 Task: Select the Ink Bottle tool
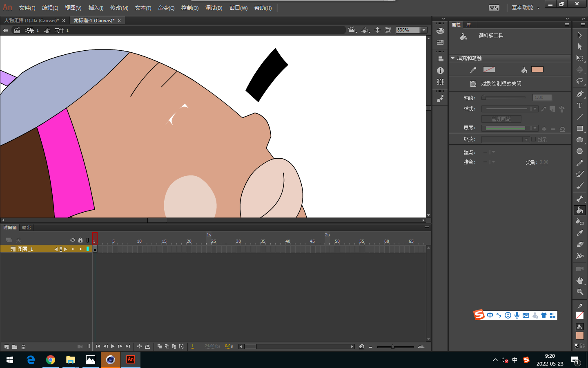[580, 222]
